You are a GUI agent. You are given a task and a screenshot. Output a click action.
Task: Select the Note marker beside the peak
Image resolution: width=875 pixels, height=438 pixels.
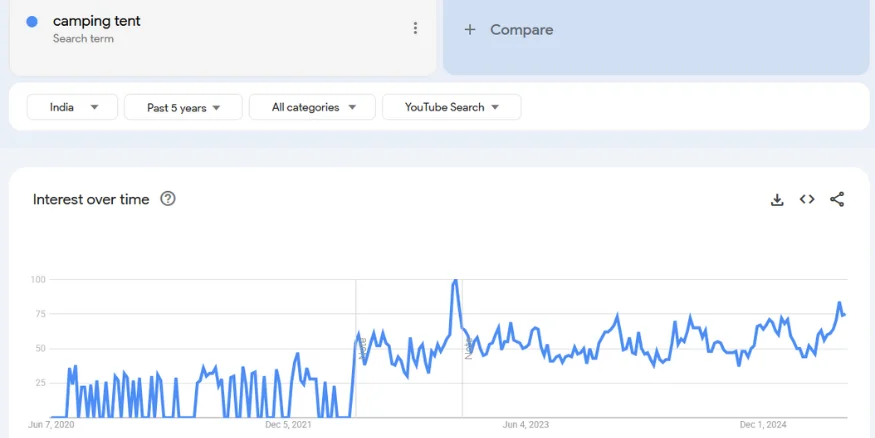[467, 348]
